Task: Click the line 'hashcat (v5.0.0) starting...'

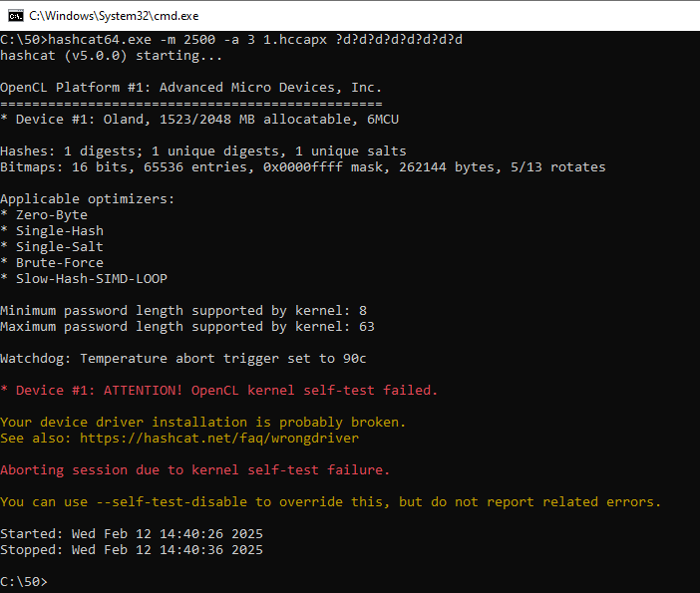Action: [111, 56]
